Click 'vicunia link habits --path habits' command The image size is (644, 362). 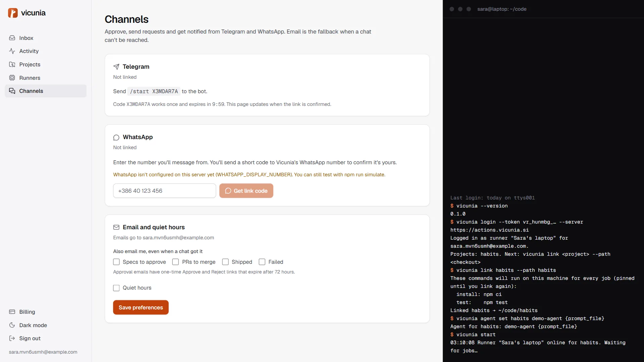click(x=506, y=270)
